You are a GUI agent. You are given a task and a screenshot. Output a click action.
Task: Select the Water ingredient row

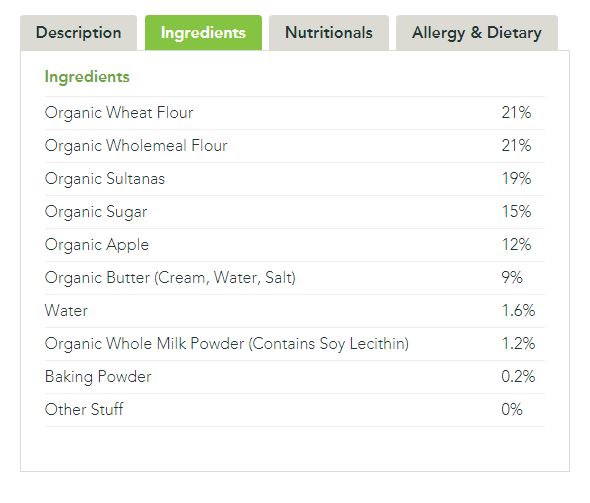pos(294,311)
